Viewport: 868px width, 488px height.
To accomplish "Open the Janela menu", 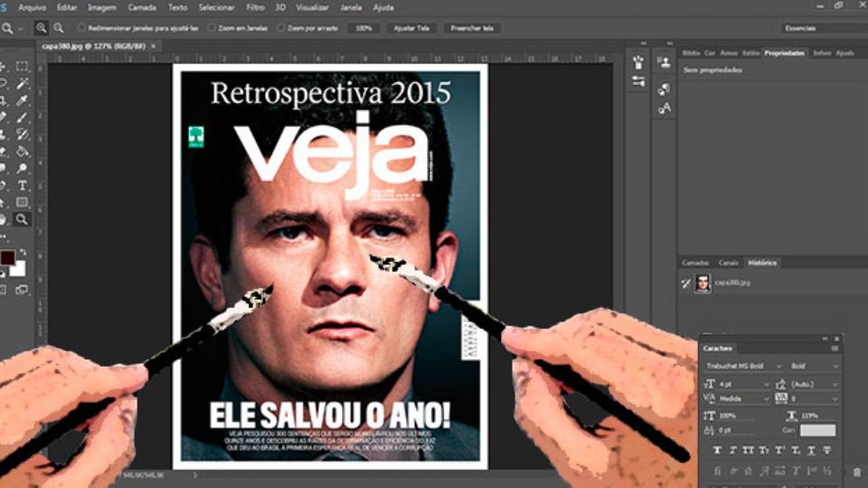I will (351, 8).
